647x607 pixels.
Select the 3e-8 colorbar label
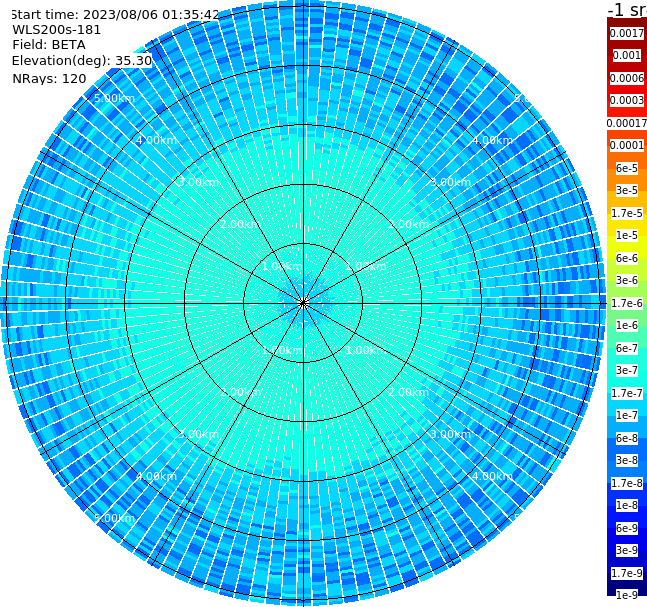627,460
